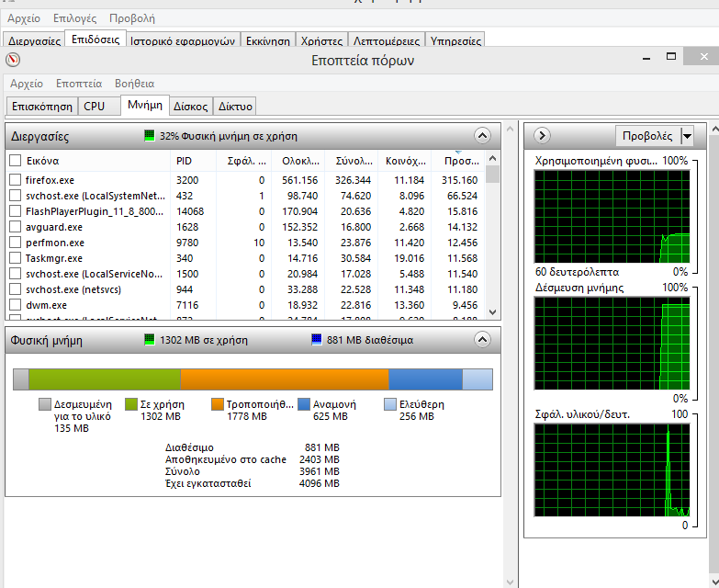The width and height of the screenshot is (719, 588).
Task: Click the blue standby memory bar segment
Action: click(x=425, y=379)
